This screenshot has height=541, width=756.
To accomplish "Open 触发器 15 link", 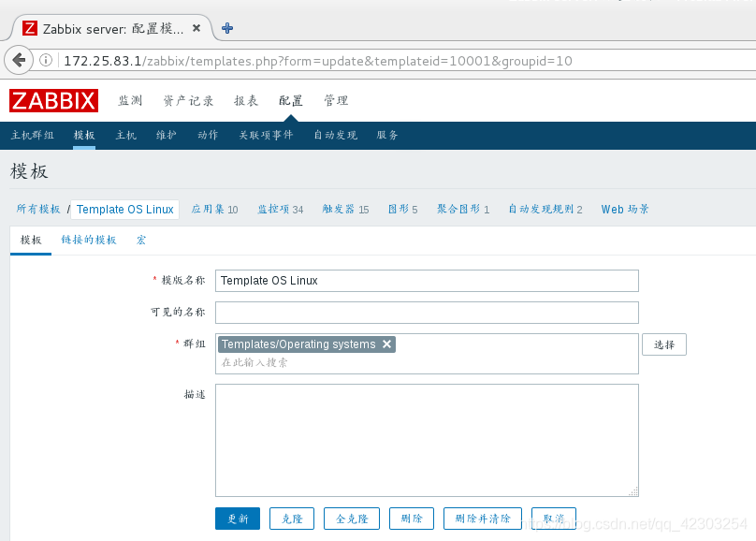I will pos(345,210).
